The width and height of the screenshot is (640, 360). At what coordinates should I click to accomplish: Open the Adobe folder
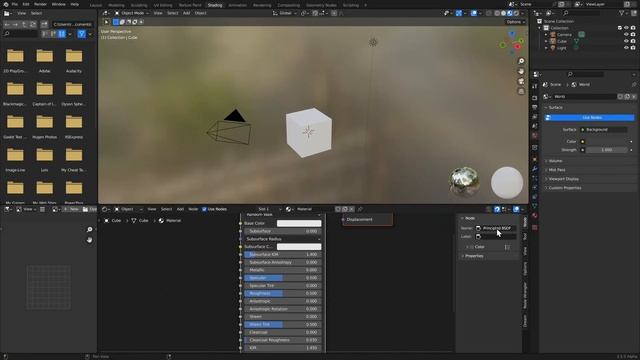(x=44, y=60)
